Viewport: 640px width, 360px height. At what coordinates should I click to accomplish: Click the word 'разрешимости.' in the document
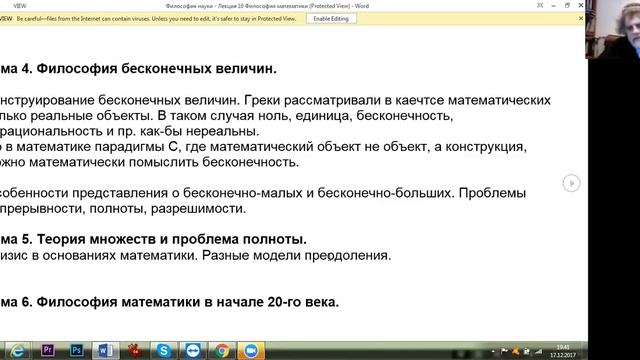click(198, 209)
